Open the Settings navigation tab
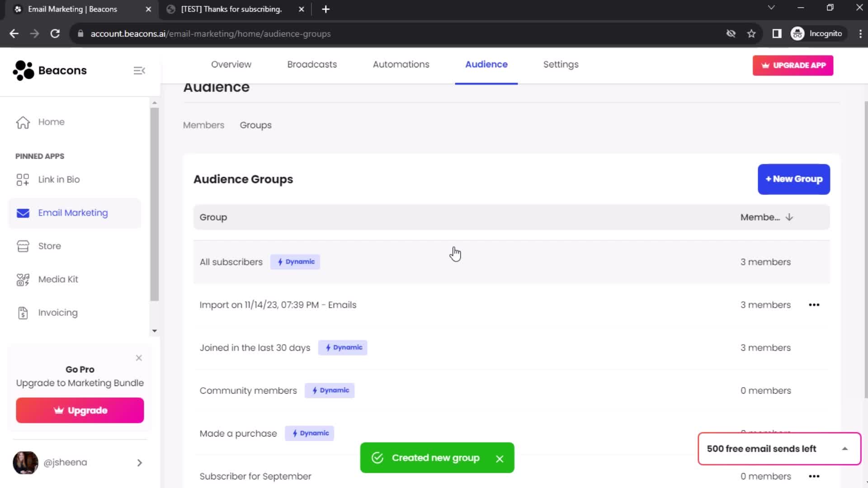 [x=561, y=64]
